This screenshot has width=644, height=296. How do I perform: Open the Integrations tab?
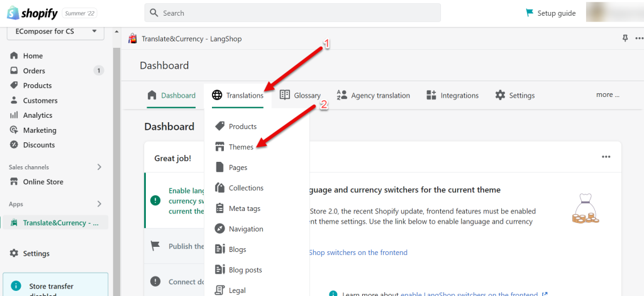tap(452, 95)
